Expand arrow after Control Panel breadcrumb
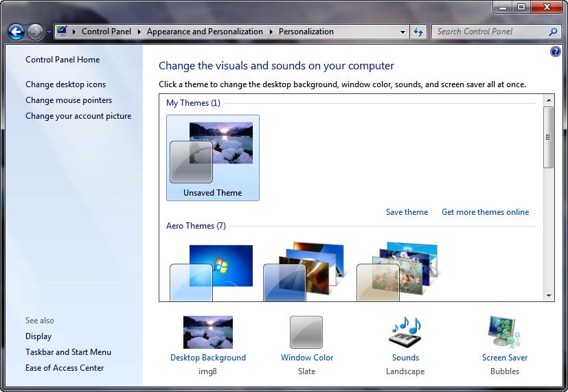 click(x=139, y=32)
